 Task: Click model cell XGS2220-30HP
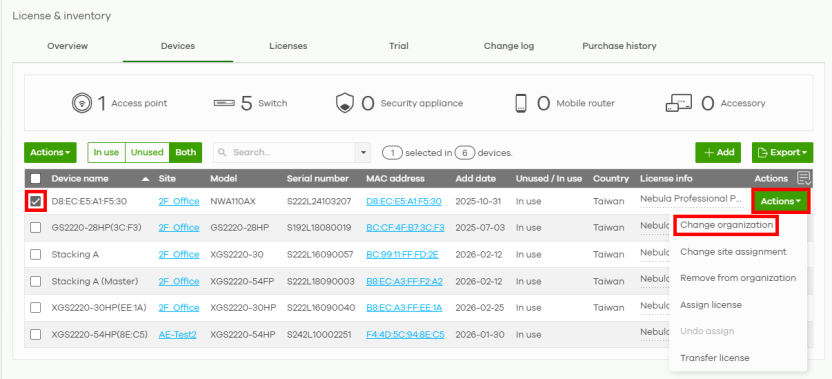click(x=243, y=308)
